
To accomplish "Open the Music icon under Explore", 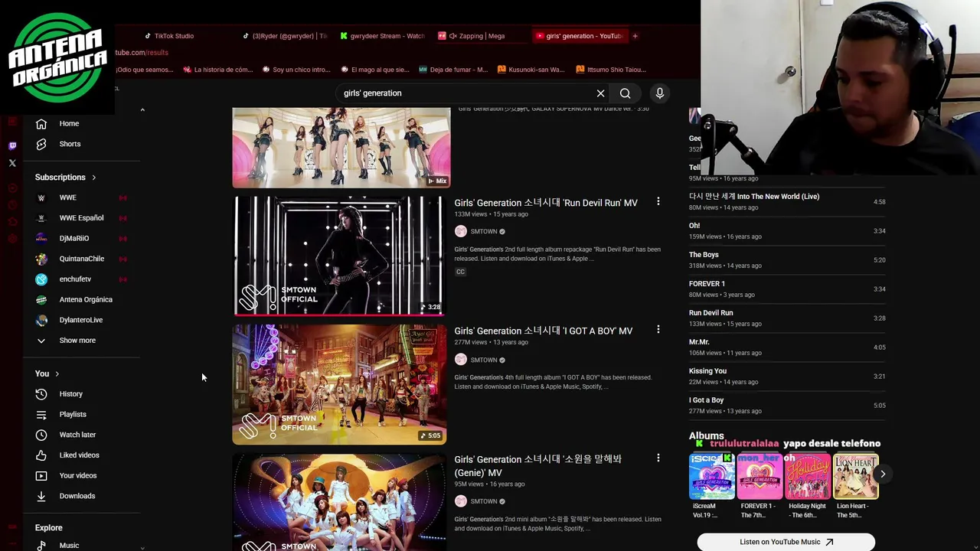I will pos(41,546).
